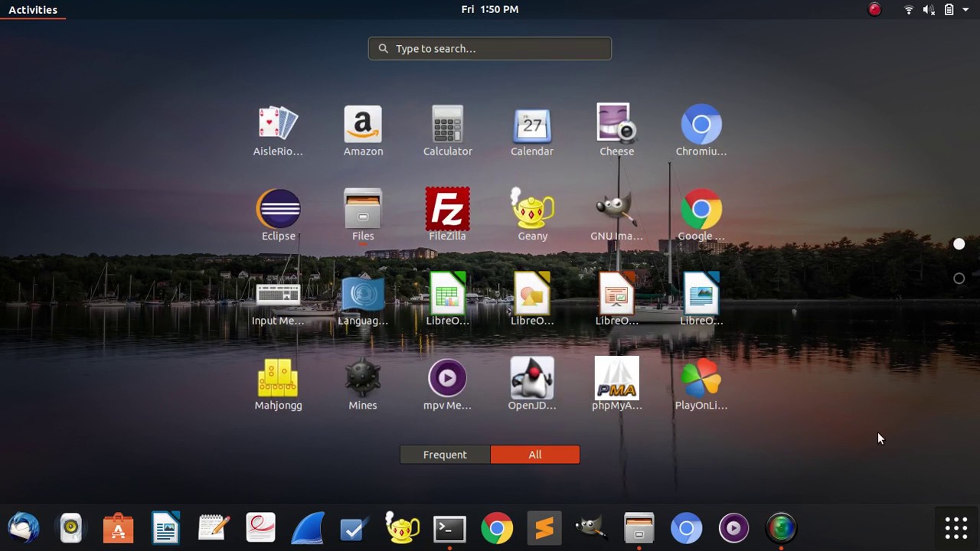The width and height of the screenshot is (980, 551).
Task: Click the Type to search field
Action: [x=490, y=48]
